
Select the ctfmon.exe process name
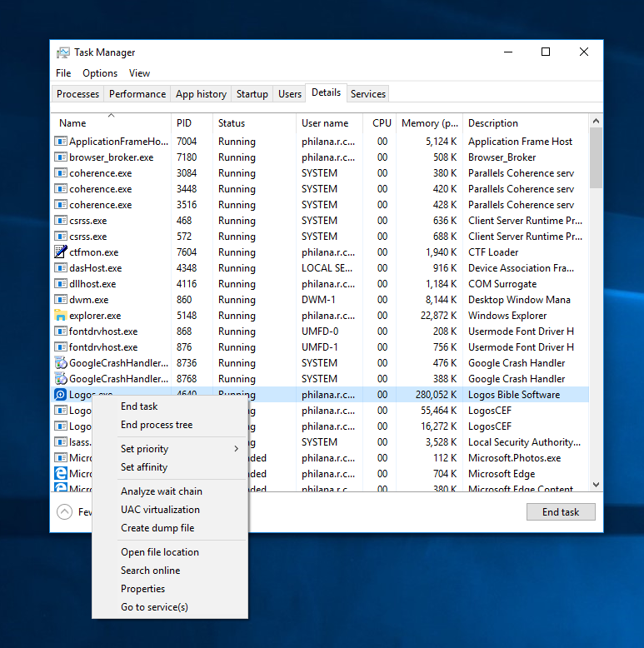point(94,252)
